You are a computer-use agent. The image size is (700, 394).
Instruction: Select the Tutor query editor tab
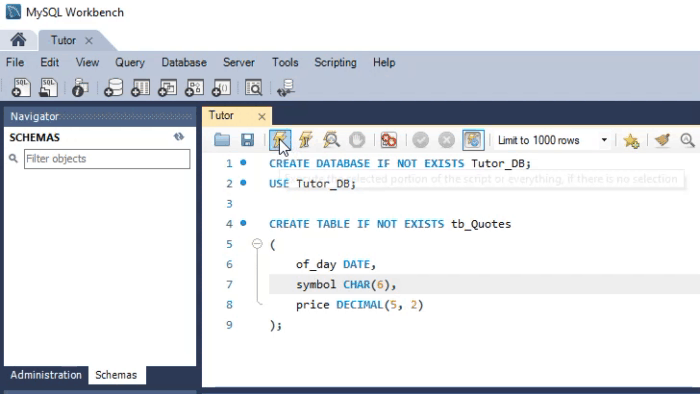pos(221,116)
